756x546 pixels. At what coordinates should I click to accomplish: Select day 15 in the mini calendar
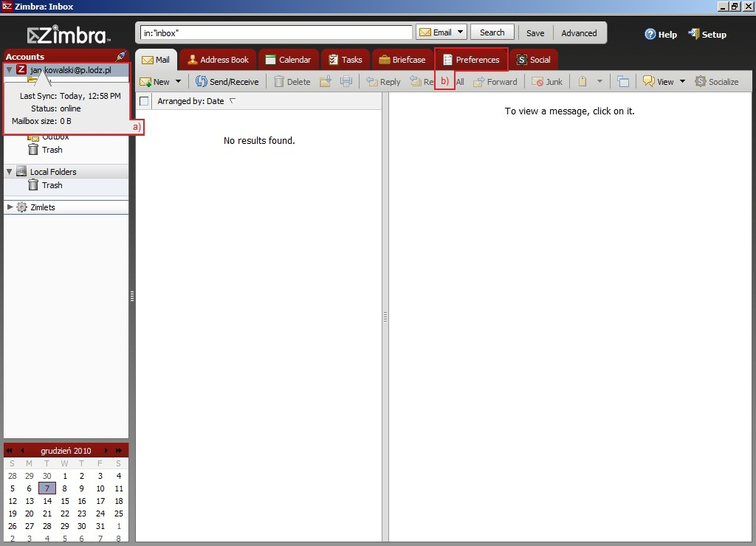point(65,501)
